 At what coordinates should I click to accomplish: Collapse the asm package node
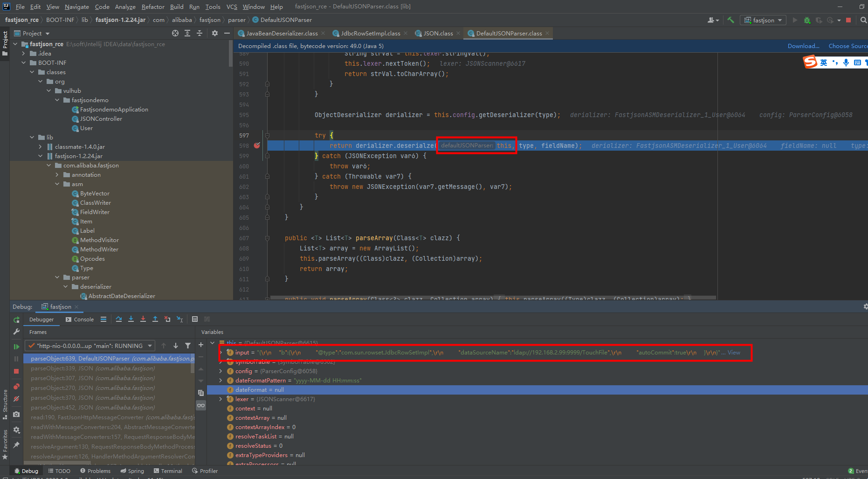57,184
